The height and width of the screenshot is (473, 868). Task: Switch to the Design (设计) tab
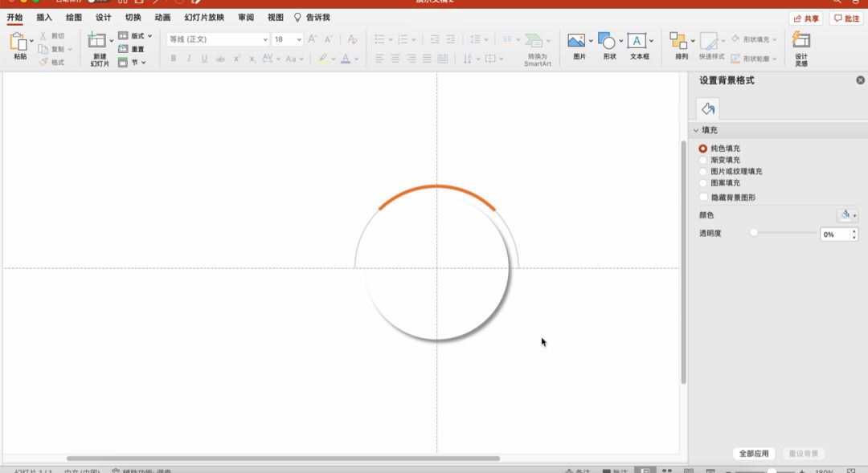104,18
